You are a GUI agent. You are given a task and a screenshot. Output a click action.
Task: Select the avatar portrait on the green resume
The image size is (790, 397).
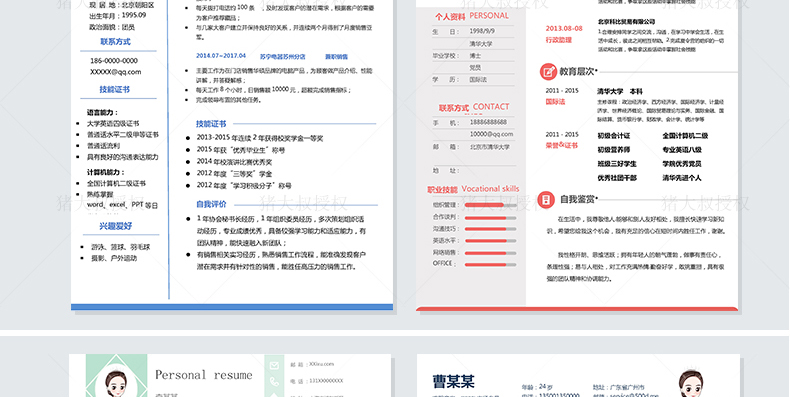tap(116, 383)
